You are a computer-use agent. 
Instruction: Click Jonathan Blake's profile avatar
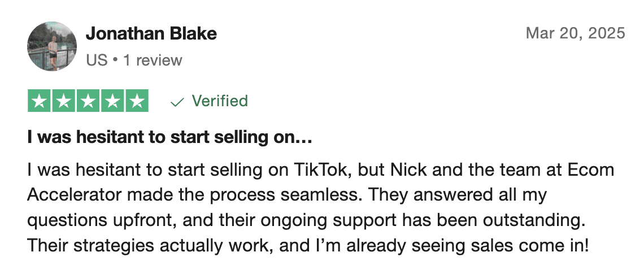click(x=52, y=46)
